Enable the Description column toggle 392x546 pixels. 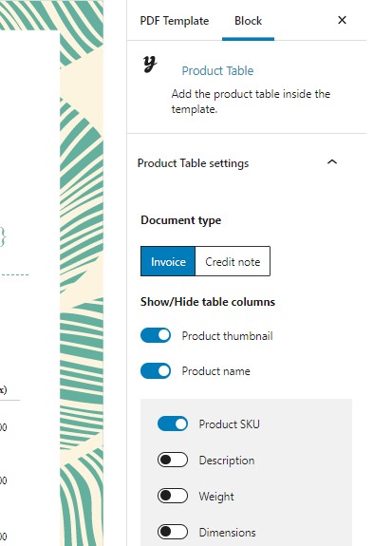[173, 460]
